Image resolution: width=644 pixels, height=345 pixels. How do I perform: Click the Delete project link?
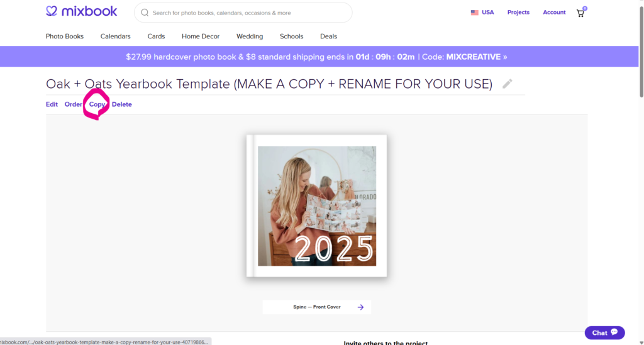click(122, 104)
